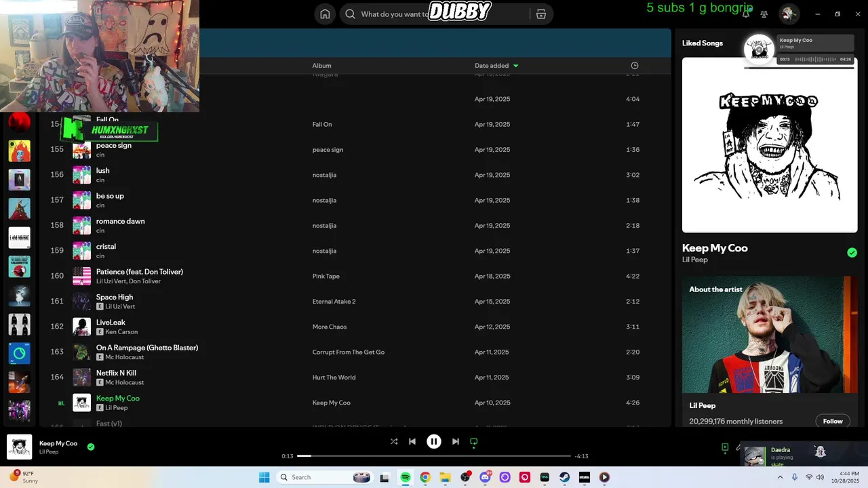Select track 158 romance dawn
Image resolution: width=868 pixels, height=488 pixels.
pos(121,221)
